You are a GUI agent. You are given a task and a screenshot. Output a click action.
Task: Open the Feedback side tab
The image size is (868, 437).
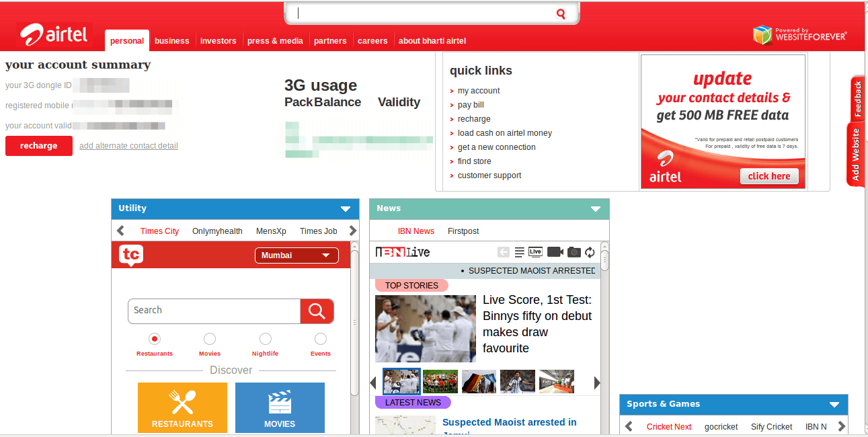[x=857, y=99]
